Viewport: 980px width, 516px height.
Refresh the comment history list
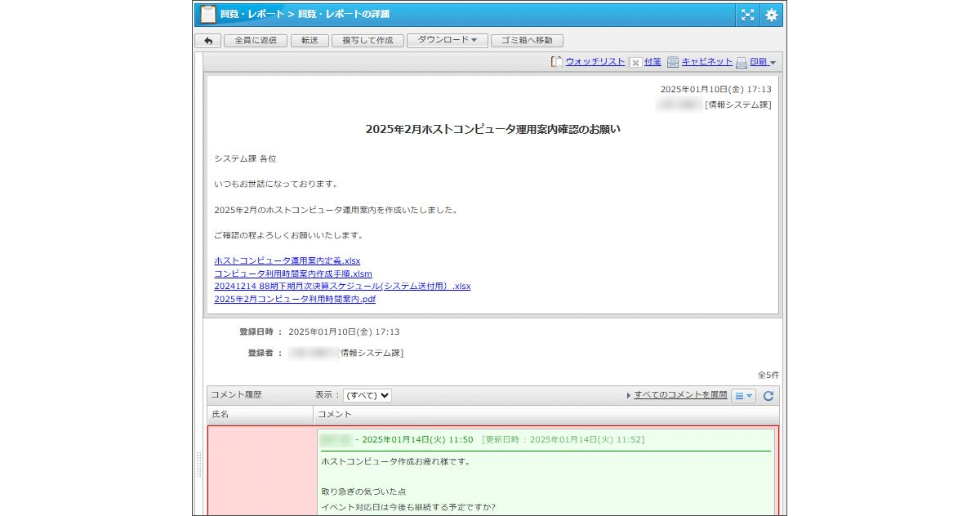click(768, 395)
